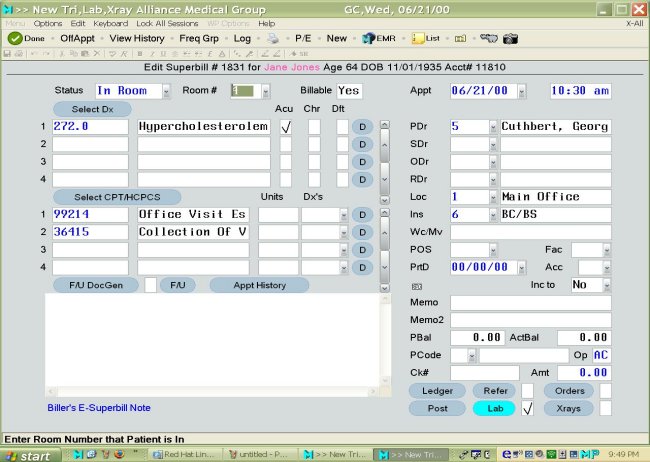Toggle Chr checkbox in diagnosis row 3
The image size is (650, 462).
(314, 162)
